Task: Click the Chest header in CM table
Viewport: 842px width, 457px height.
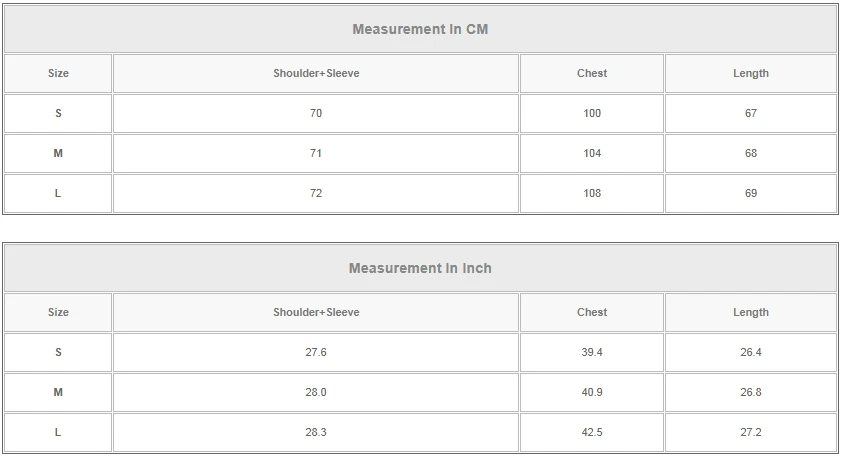Action: pos(592,73)
